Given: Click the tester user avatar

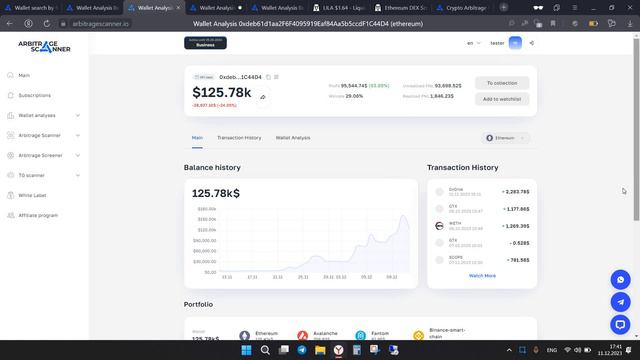Looking at the screenshot, I should [515, 43].
